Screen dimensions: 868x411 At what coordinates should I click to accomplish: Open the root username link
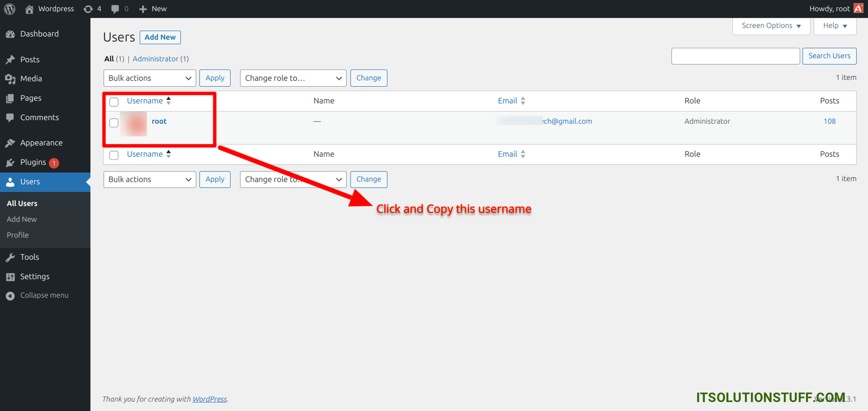[x=159, y=121]
